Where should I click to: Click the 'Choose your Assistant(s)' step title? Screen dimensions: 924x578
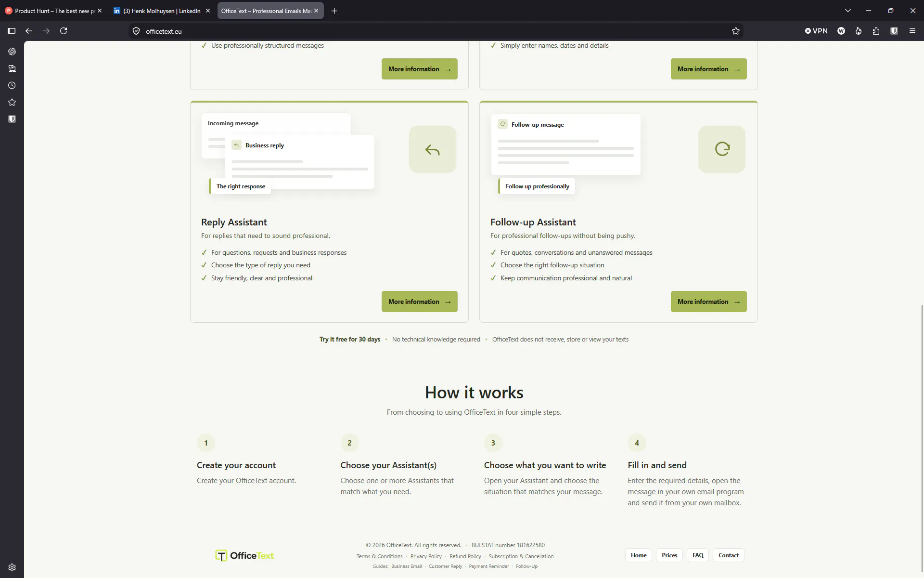click(x=388, y=465)
